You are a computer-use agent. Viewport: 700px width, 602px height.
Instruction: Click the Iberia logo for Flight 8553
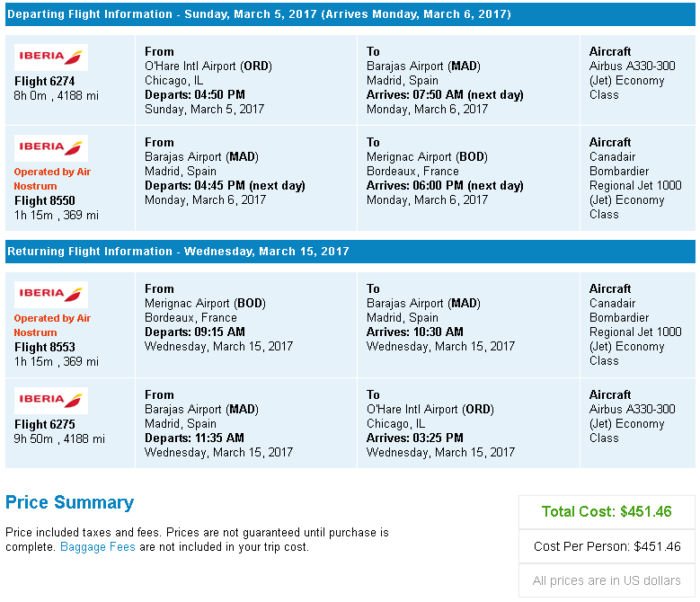51,294
